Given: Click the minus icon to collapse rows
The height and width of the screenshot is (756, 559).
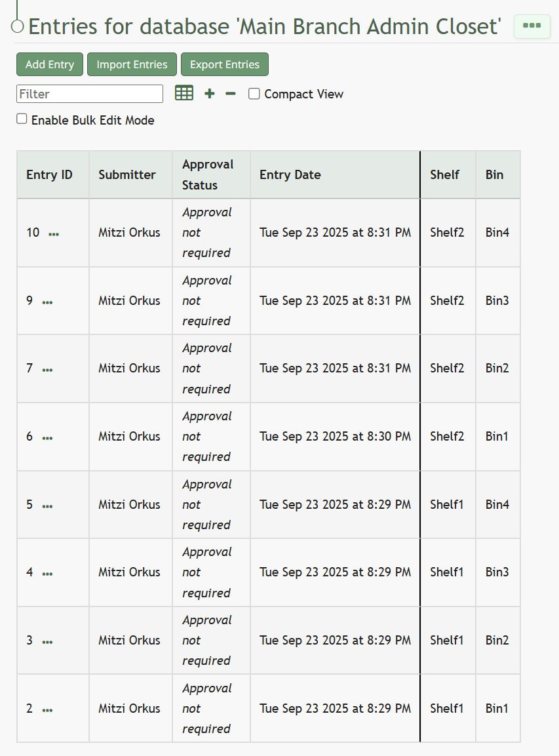Looking at the screenshot, I should pyautogui.click(x=231, y=94).
